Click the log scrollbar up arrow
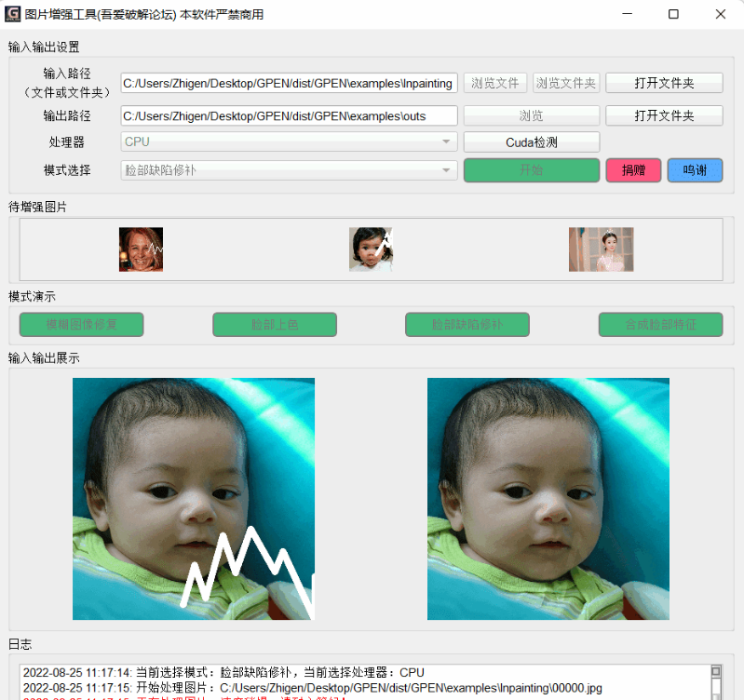 point(716,671)
